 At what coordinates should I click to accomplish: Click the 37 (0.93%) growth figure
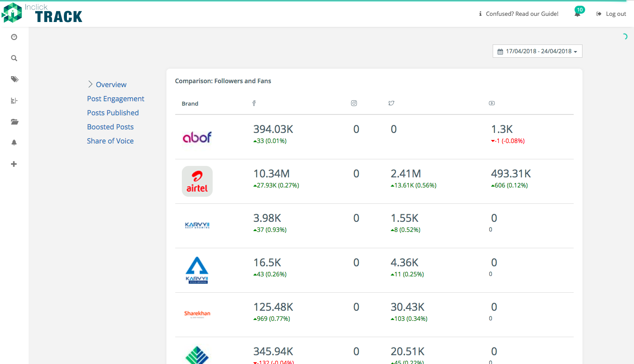point(270,230)
